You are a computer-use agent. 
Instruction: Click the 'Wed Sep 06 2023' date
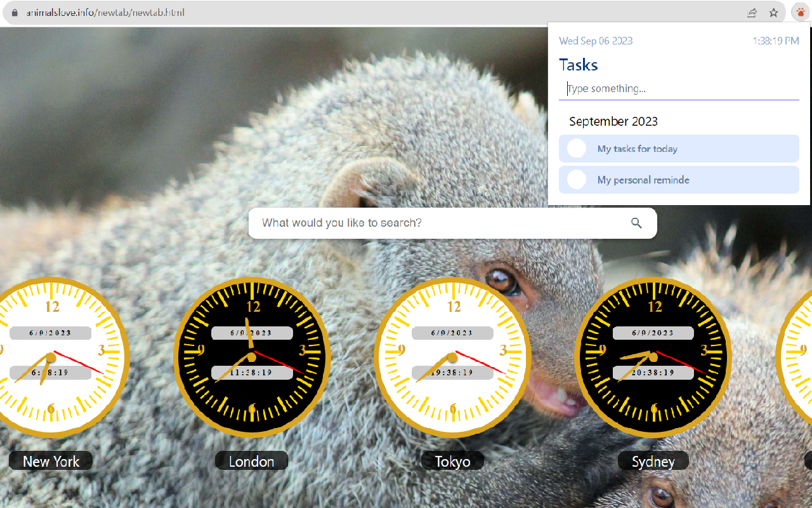pyautogui.click(x=596, y=41)
